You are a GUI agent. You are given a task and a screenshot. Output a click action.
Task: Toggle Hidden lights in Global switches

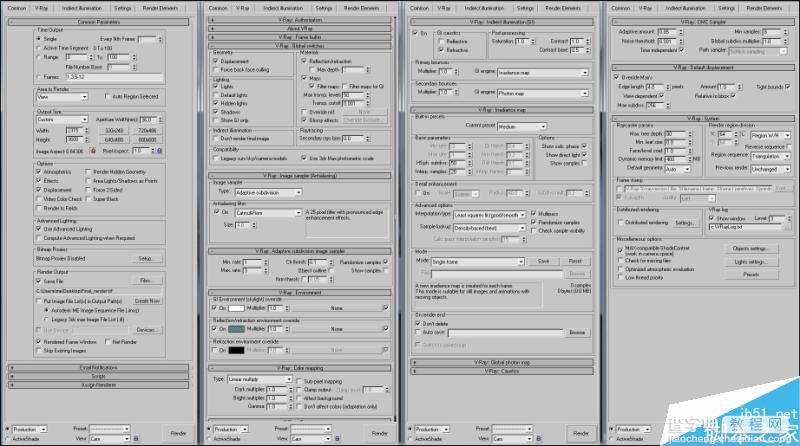pyautogui.click(x=216, y=103)
